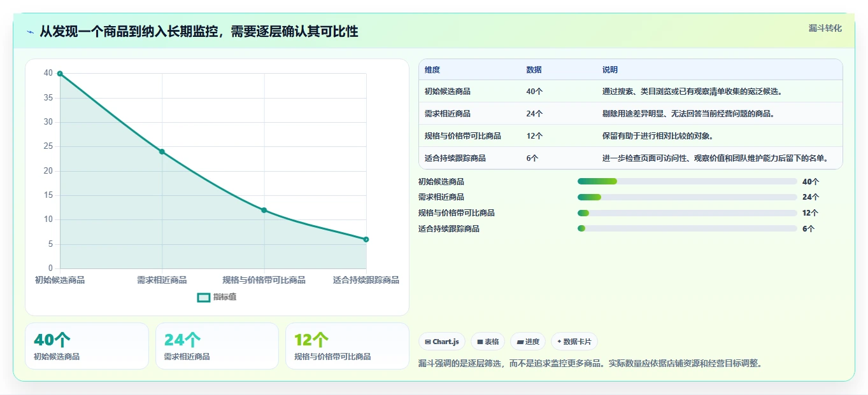Click the 规格与价格带可比商品 progress bar

pyautogui.click(x=687, y=213)
